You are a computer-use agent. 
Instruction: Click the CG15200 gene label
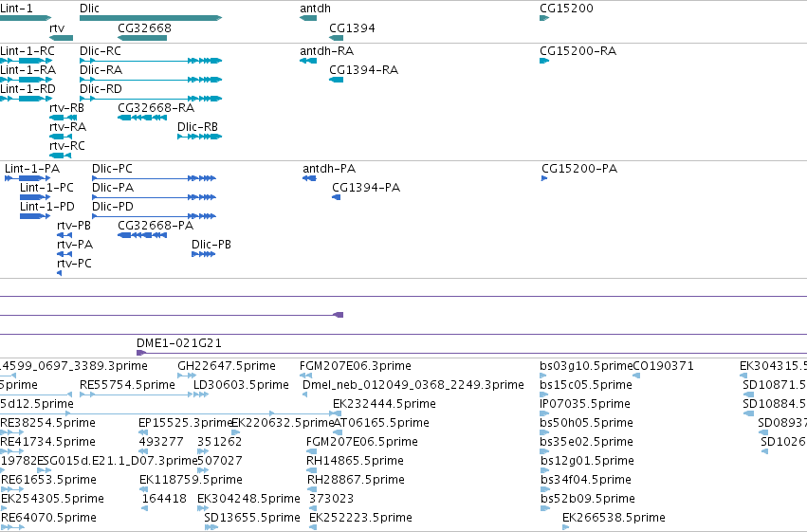[566, 9]
